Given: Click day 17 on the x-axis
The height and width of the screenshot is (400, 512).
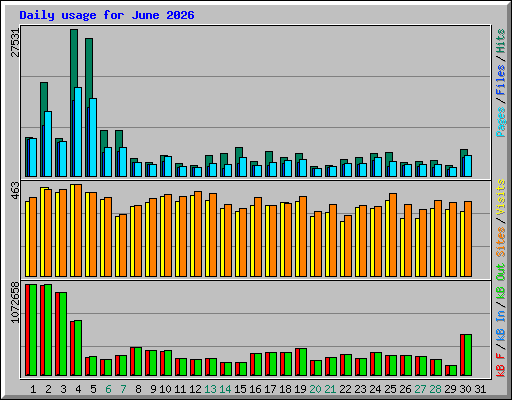Looking at the screenshot, I should [270, 389].
